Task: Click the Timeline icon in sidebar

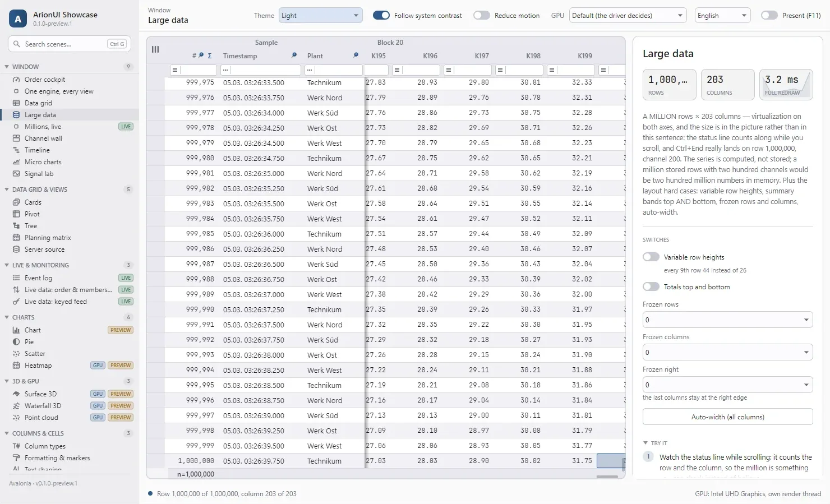Action: coord(16,150)
